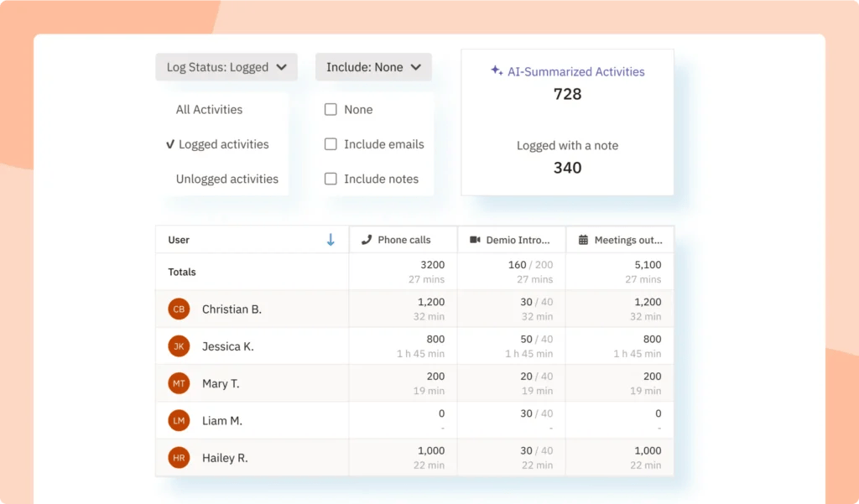Click Hailey R. phone calls value 1,000
This screenshot has width=859, height=504.
pyautogui.click(x=431, y=451)
